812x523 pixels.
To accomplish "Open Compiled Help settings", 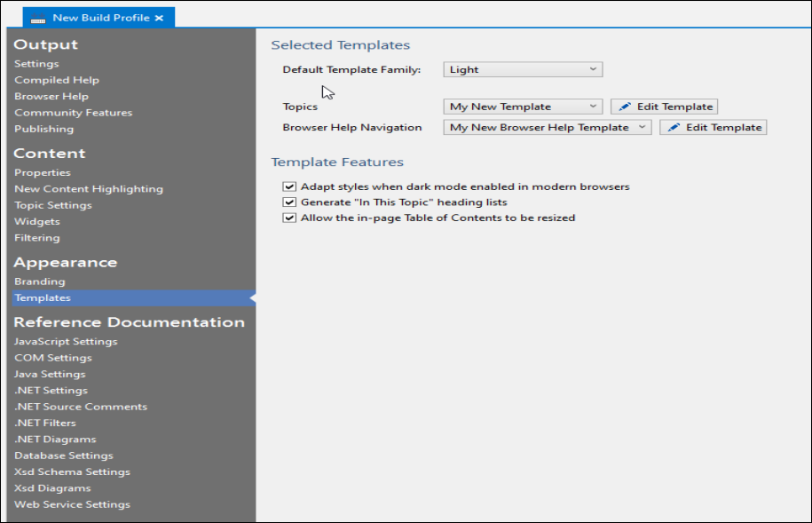I will click(x=57, y=80).
